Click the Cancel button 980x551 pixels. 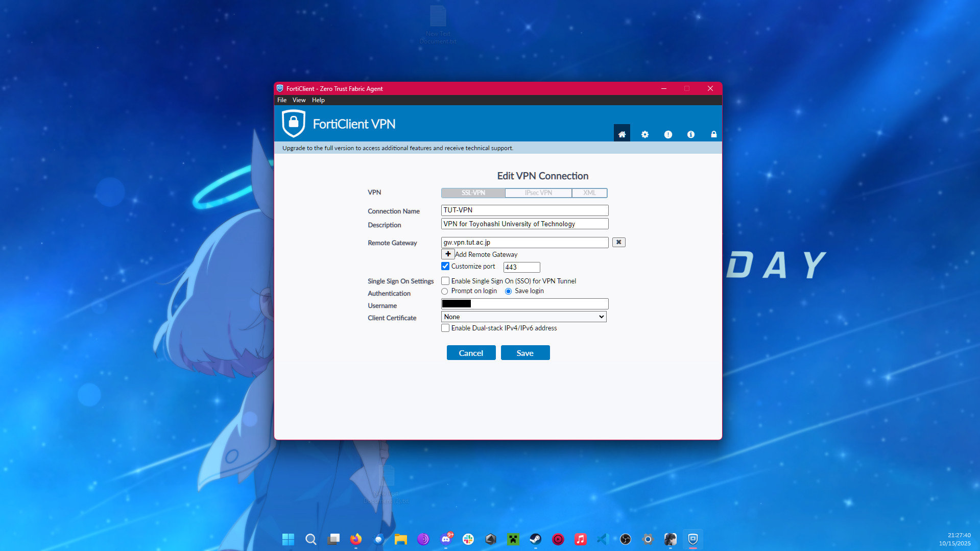point(471,353)
